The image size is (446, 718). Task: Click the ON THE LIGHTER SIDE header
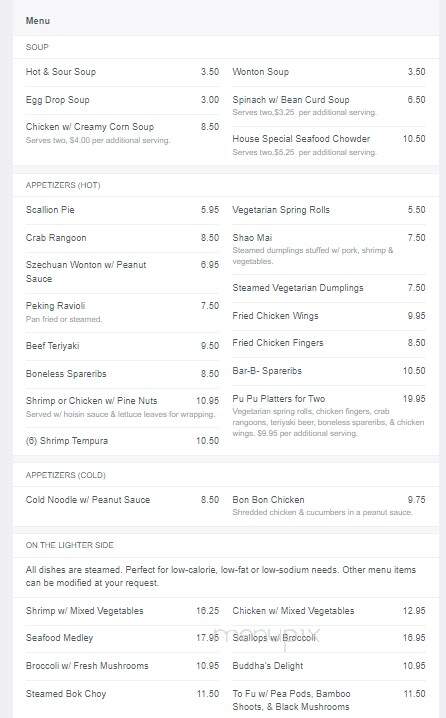coord(70,545)
